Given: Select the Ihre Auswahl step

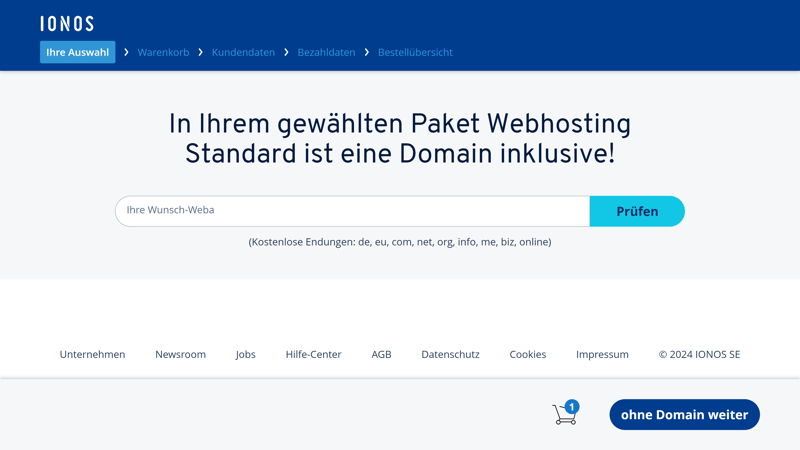Looking at the screenshot, I should coord(77,52).
